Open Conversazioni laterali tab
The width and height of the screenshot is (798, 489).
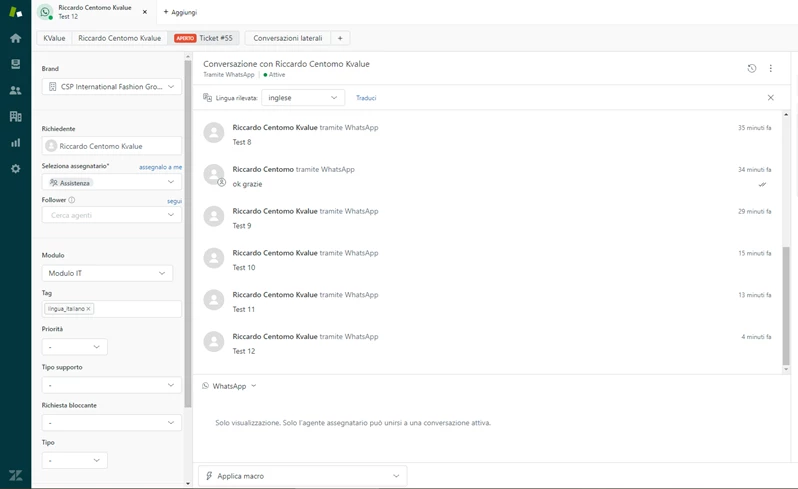(x=288, y=38)
